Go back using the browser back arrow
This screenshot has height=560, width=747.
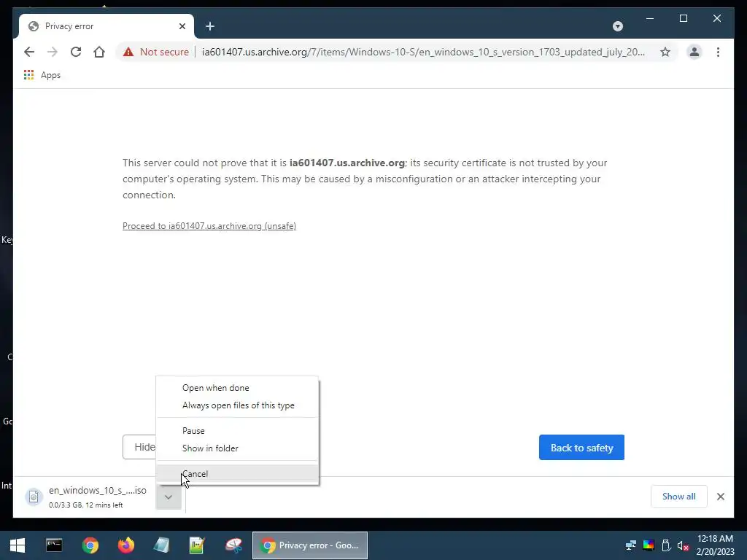[29, 52]
